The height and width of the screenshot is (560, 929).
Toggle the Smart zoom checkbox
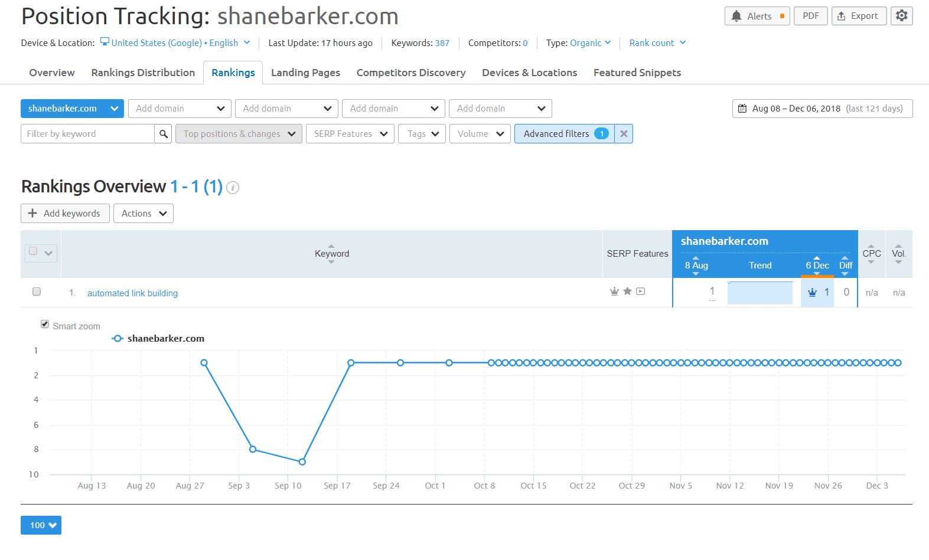pos(45,324)
